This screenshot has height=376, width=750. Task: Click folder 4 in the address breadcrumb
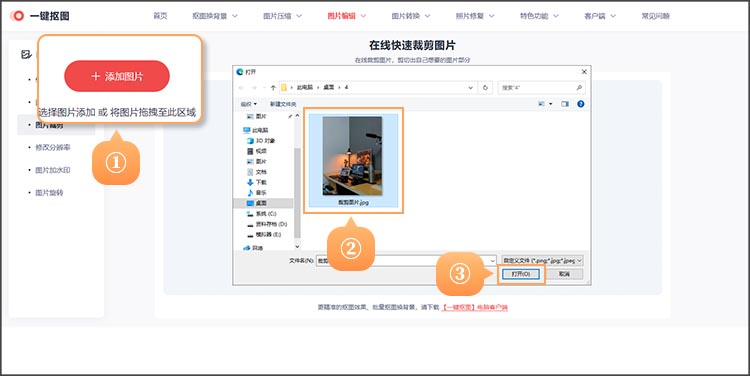click(346, 88)
